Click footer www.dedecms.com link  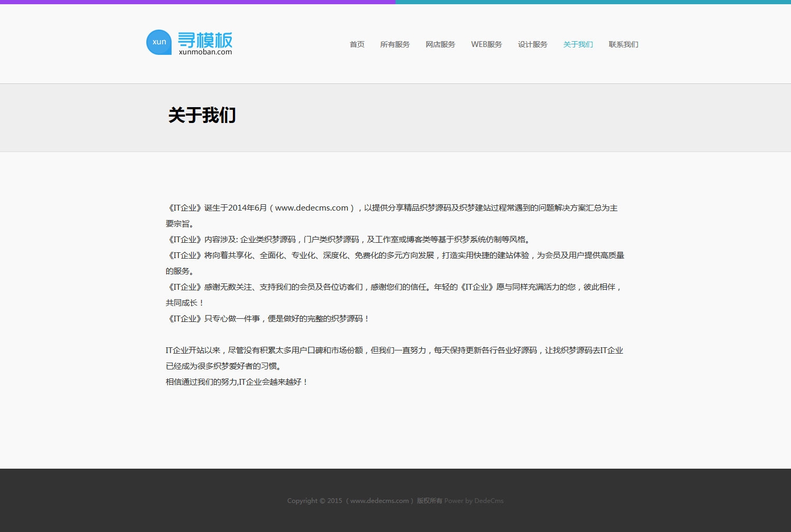coord(379,501)
